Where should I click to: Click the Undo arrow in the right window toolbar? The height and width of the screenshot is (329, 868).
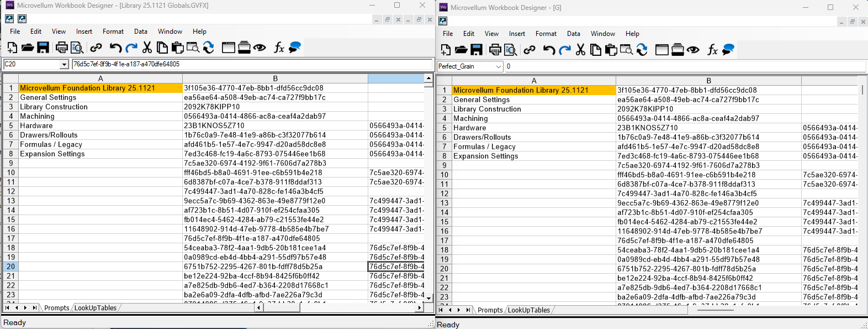[x=549, y=50]
